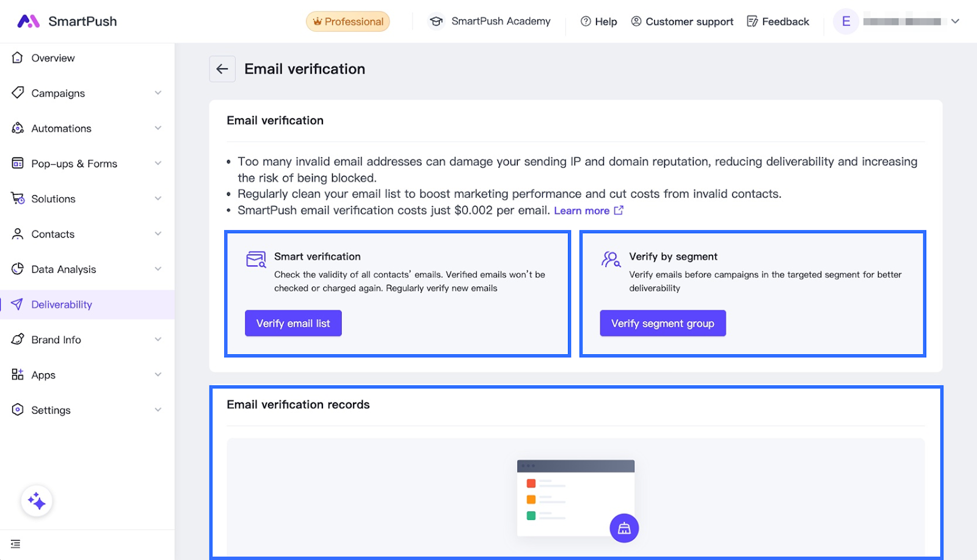Open the AI sparkle assistant button

[37, 501]
